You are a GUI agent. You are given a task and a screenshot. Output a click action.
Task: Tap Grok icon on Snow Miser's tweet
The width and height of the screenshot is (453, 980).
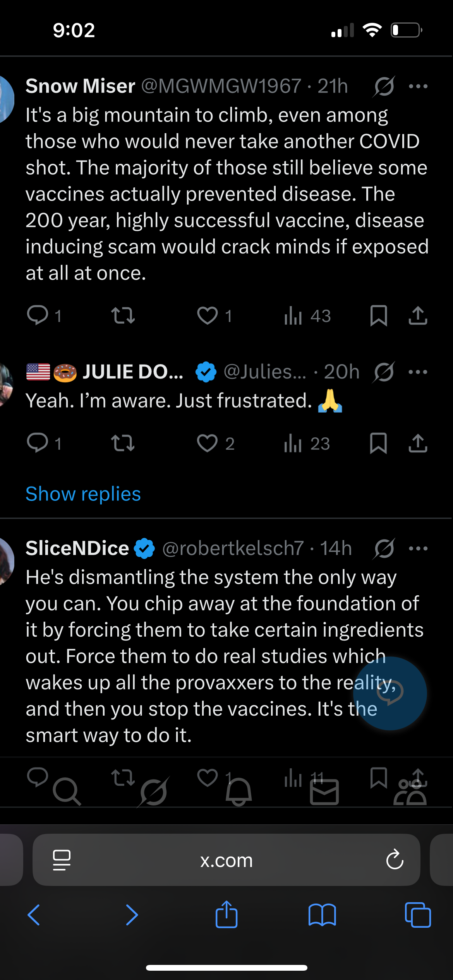[384, 86]
